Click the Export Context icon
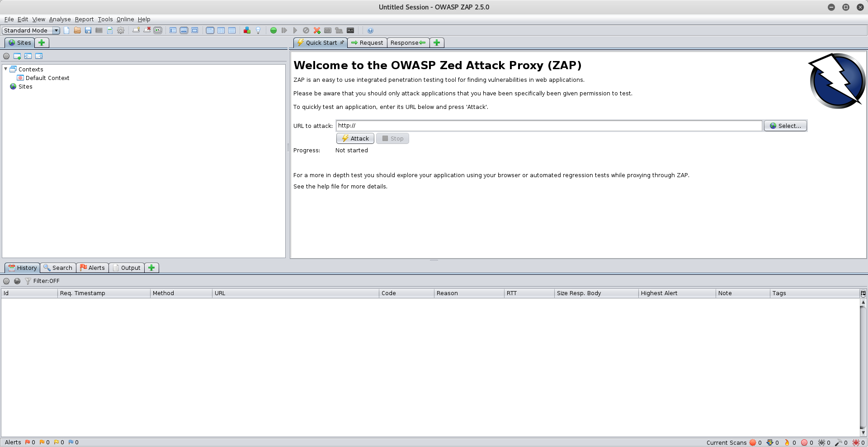The image size is (868, 447). (x=39, y=56)
